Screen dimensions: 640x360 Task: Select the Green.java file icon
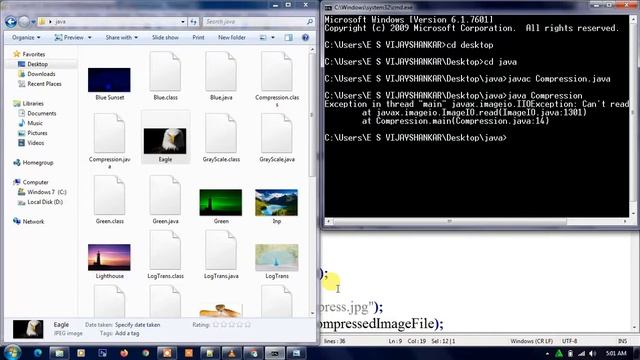click(165, 196)
